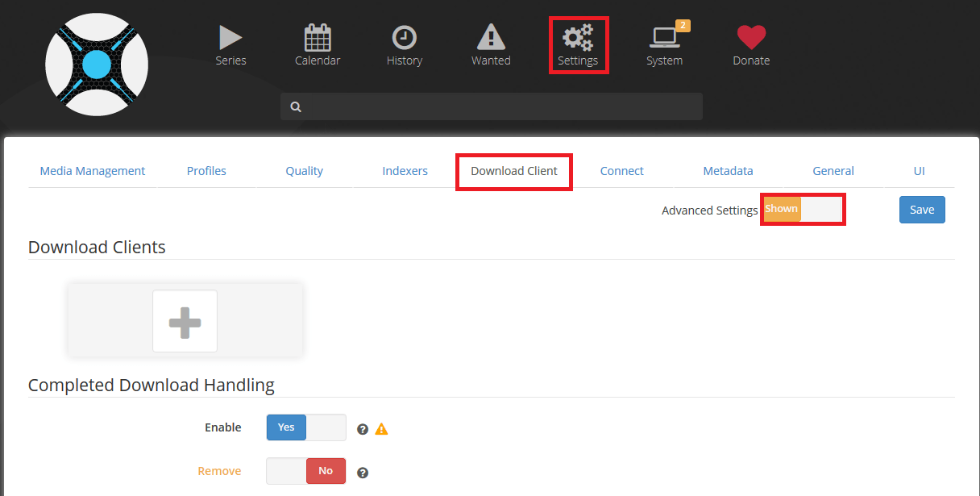
Task: Open the Connect settings tab
Action: pos(621,171)
